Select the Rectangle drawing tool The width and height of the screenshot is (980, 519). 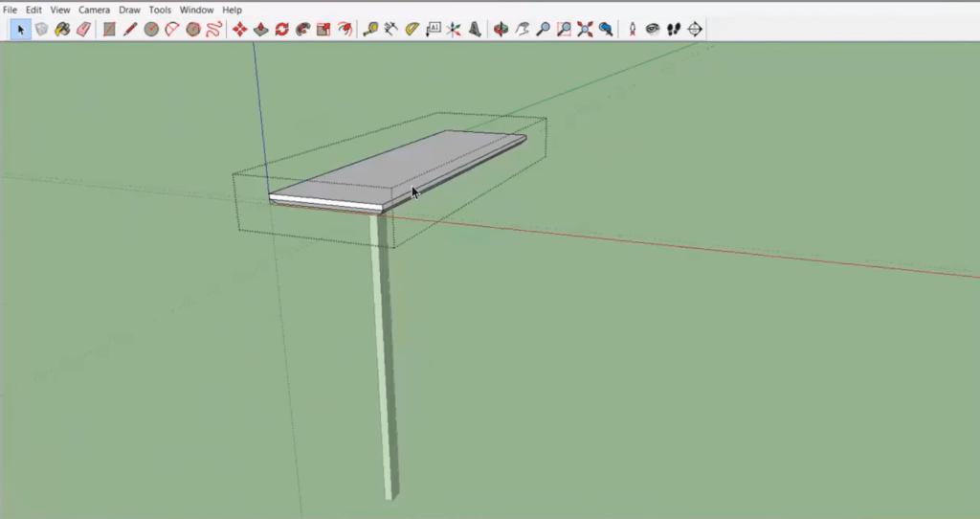tap(109, 30)
